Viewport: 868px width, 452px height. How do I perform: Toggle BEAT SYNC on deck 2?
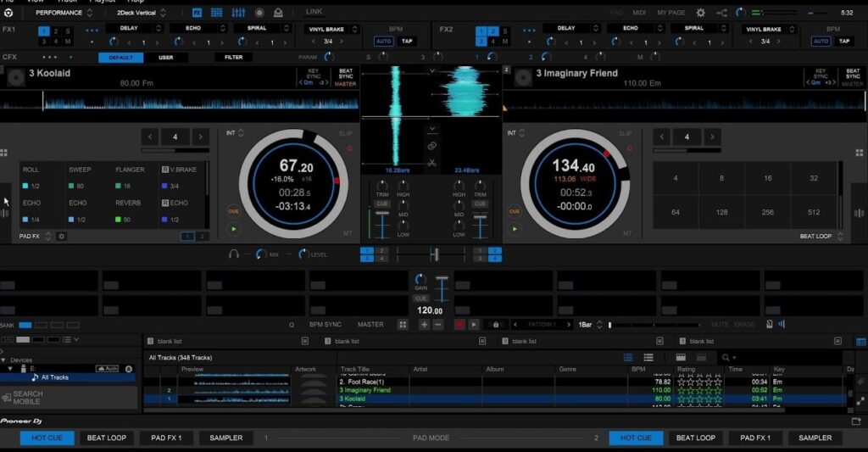click(x=853, y=74)
